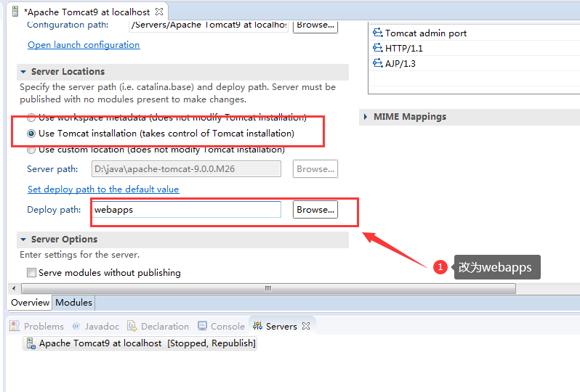The image size is (580, 392).
Task: Click the AJP/1.3 port icon
Action: coord(378,63)
